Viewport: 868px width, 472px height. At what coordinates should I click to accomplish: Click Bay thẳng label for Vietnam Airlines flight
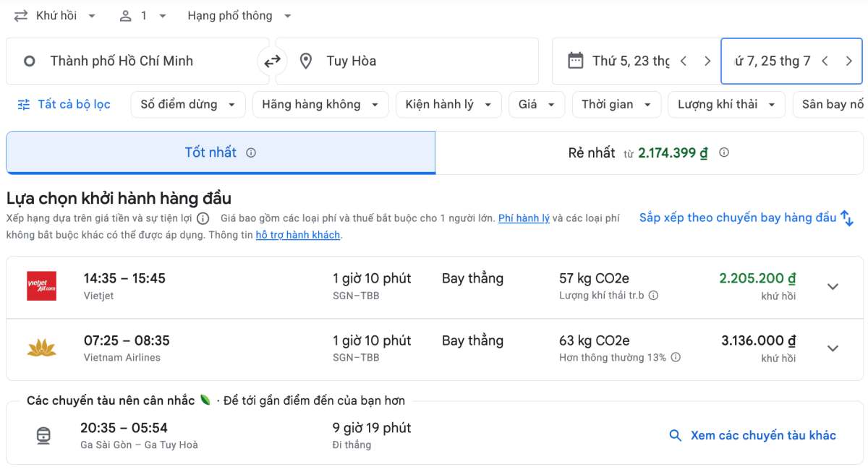coord(472,340)
